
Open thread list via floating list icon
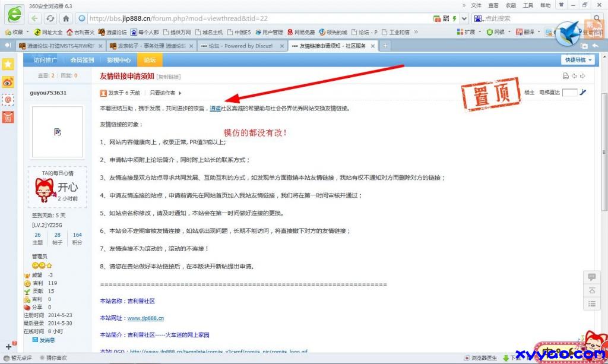pyautogui.click(x=591, y=303)
